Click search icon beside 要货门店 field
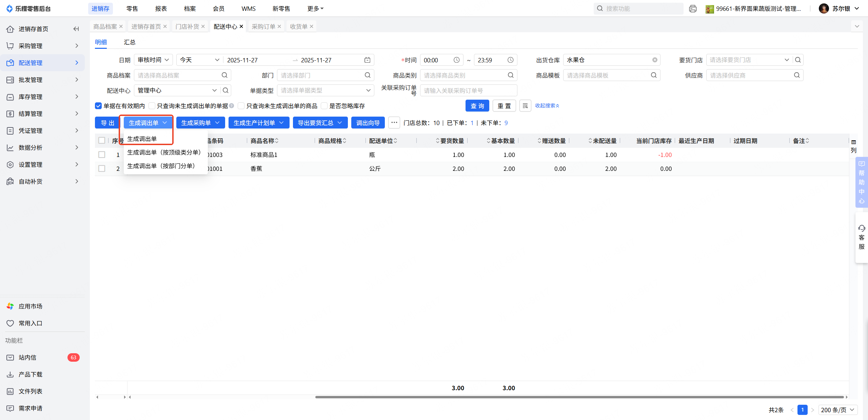Screen dimensions: 868x420 pos(798,60)
